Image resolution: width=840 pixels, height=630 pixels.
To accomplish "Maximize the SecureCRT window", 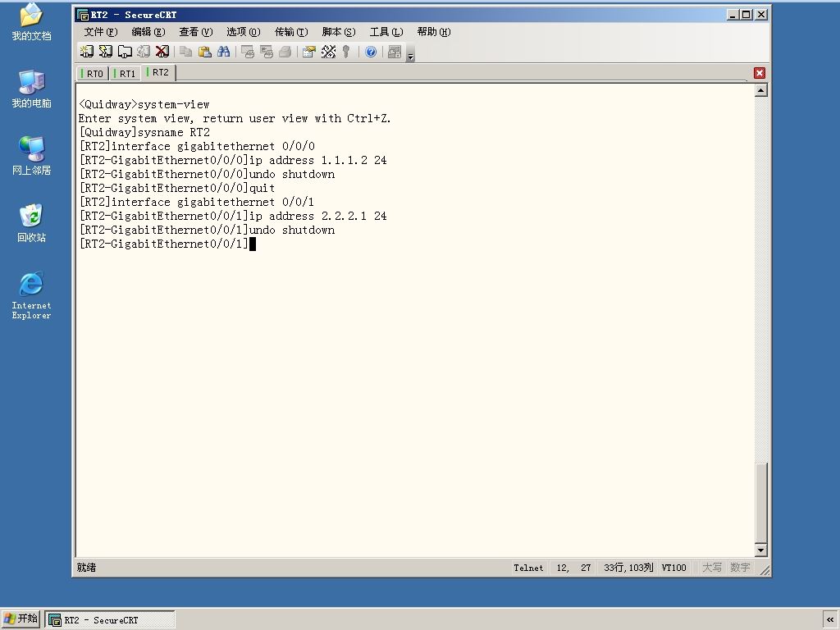I will (x=746, y=15).
